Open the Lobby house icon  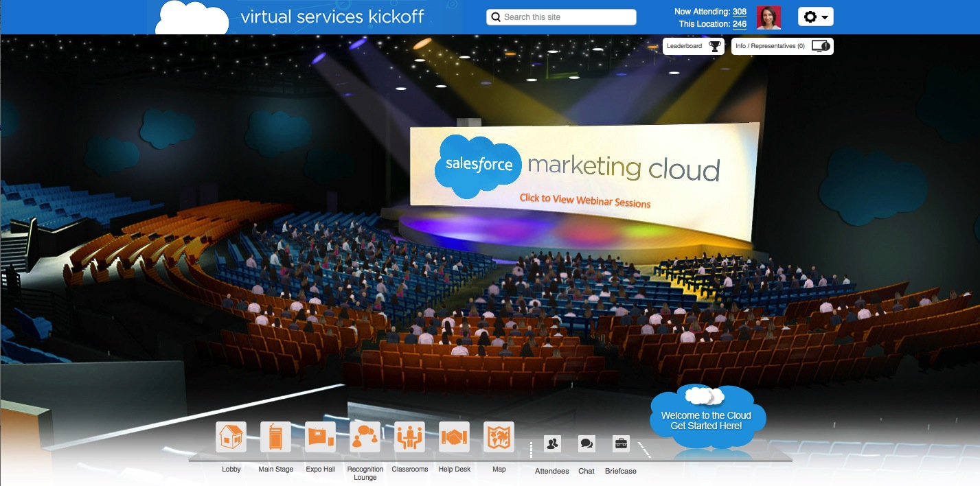point(231,437)
